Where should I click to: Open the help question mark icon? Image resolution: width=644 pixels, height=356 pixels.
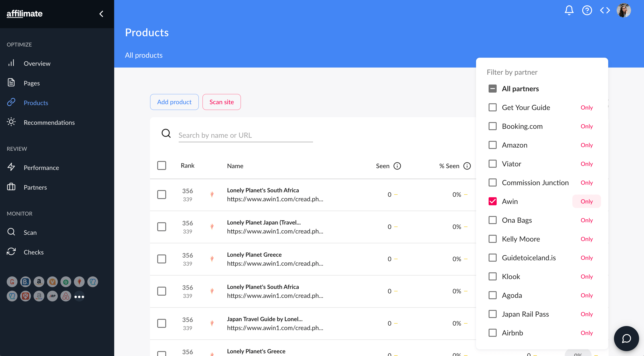click(x=587, y=10)
